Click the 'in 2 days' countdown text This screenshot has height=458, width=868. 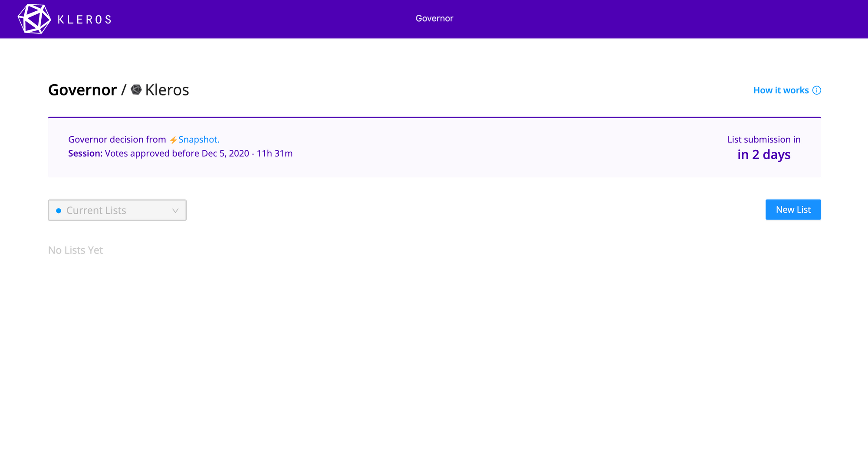(x=764, y=155)
